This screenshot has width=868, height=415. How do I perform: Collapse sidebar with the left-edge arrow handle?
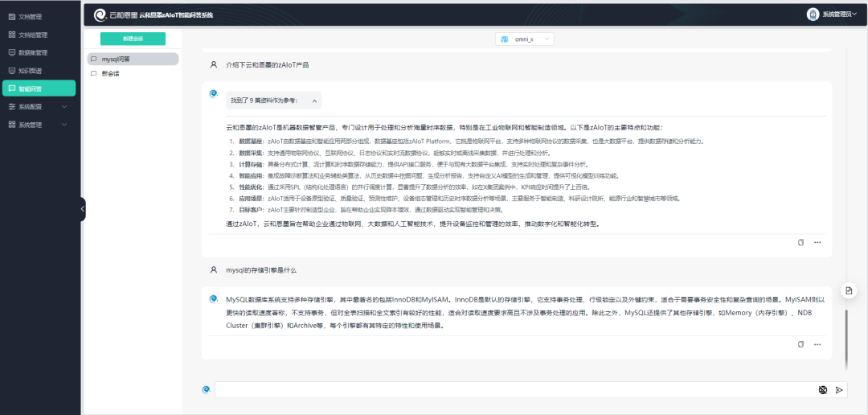(x=83, y=209)
